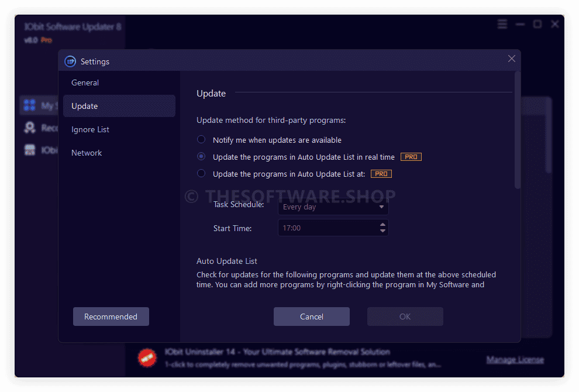The height and width of the screenshot is (392, 579).
Task: Expand the Task Schedule 'Every day' dropdown
Action: (x=333, y=207)
